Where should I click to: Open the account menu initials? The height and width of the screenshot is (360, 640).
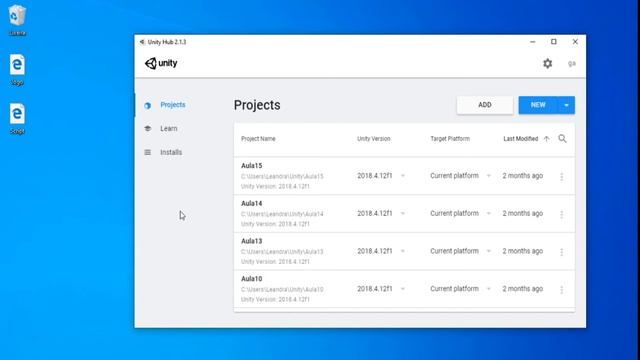(571, 63)
